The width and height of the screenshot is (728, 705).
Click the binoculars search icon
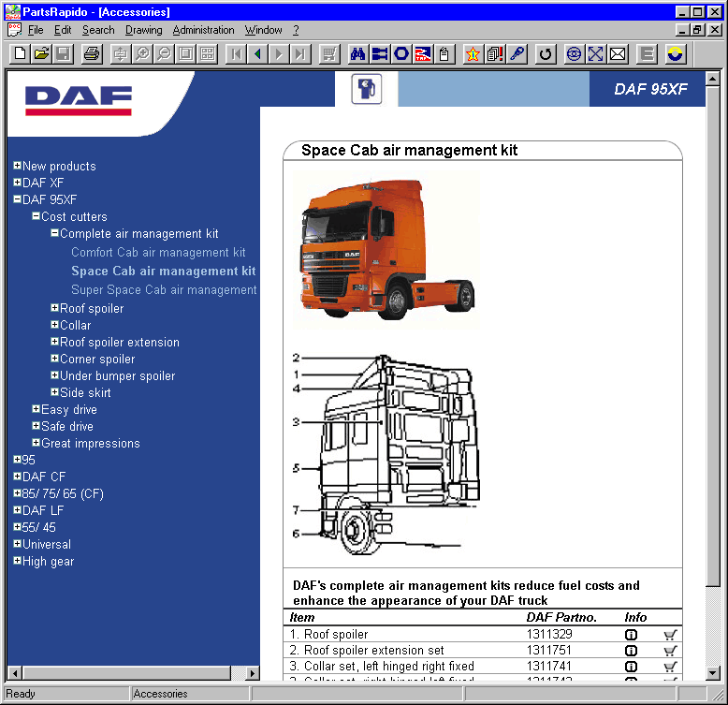[357, 54]
